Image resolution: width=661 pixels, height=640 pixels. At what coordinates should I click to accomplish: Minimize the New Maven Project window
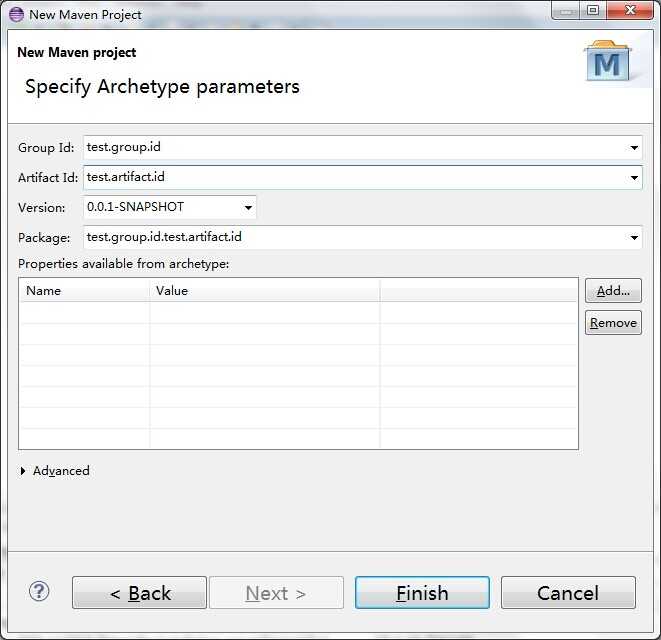(x=566, y=10)
